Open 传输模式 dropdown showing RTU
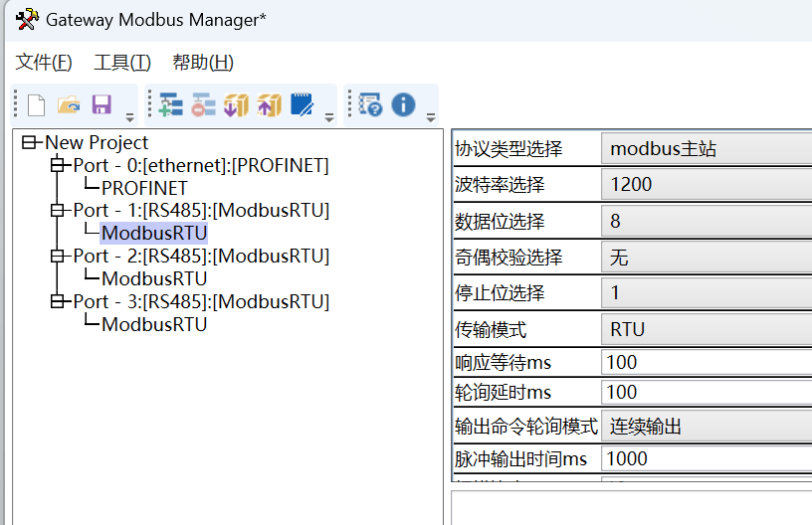The image size is (812, 525). (x=707, y=329)
